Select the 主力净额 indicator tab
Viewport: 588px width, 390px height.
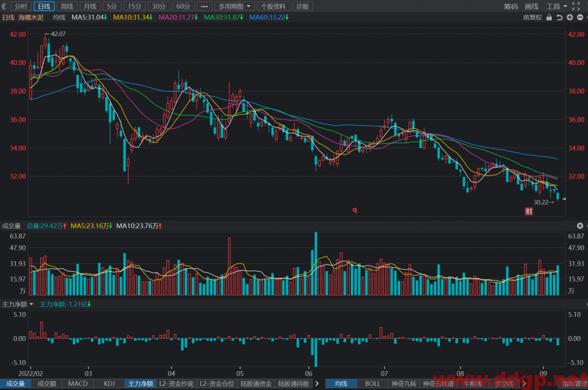[x=140, y=384]
